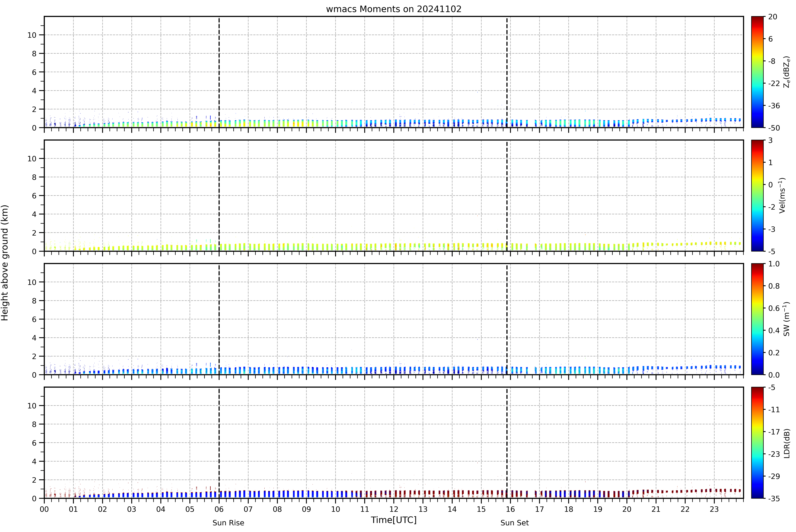The image size is (796, 532).
Task: Click the 'Sun Set' label below the axis
Action: [514, 523]
